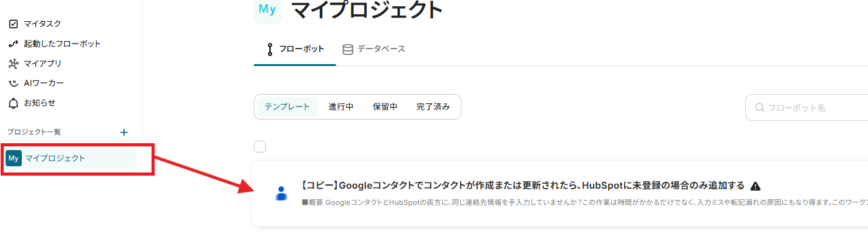Filter flowbots by 進行中
The image size is (868, 241).
(x=341, y=107)
